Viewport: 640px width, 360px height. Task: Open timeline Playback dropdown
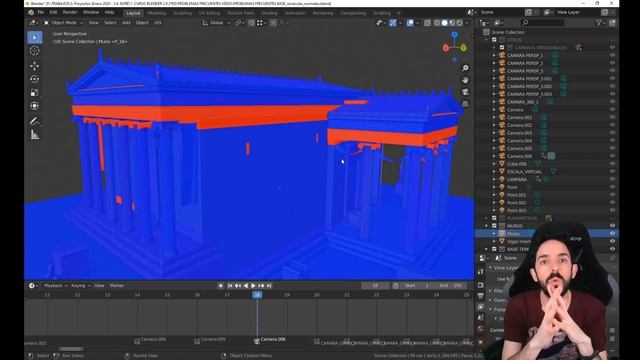click(x=56, y=286)
